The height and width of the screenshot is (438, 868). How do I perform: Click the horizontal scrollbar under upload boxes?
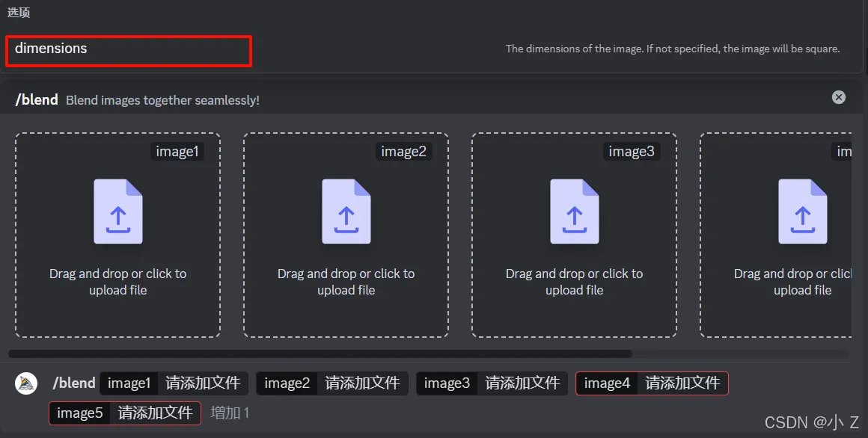[320, 354]
